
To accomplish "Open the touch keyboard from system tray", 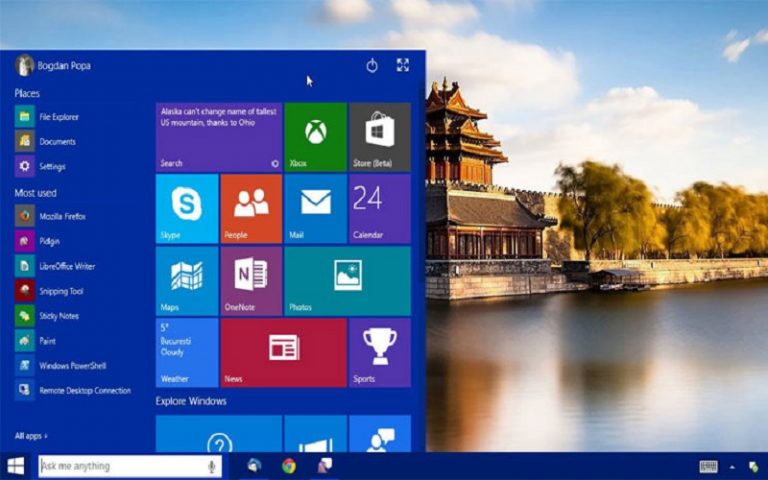I will pyautogui.click(x=708, y=466).
